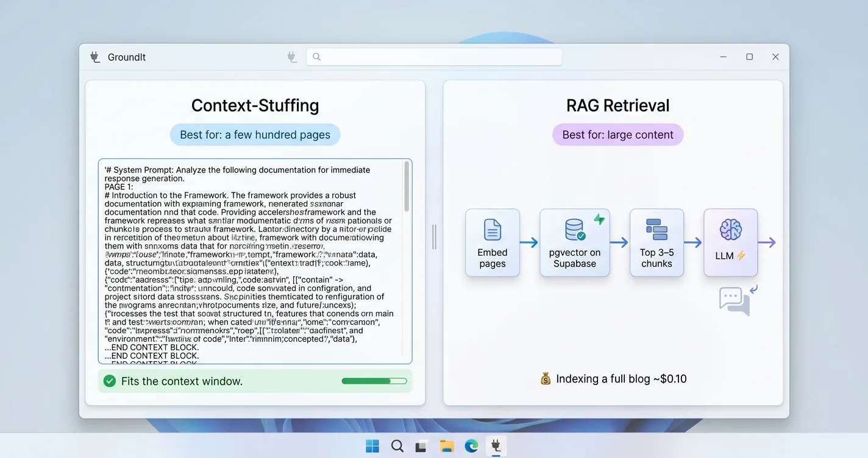
Task: Click the document icon on Embed pages
Action: tap(493, 230)
